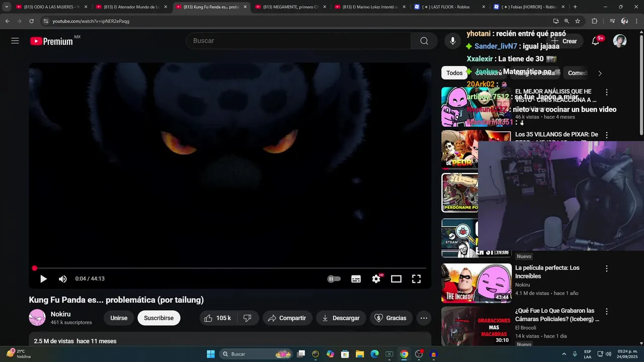This screenshot has width=644, height=362.
Task: Open options for La película perfecta video
Action: 607,269
